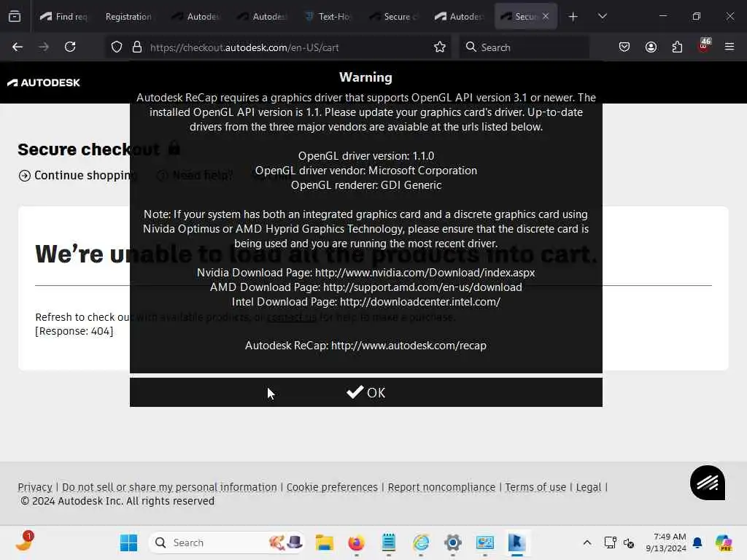Click the Continue shopping link
The image size is (747, 560).
click(77, 175)
